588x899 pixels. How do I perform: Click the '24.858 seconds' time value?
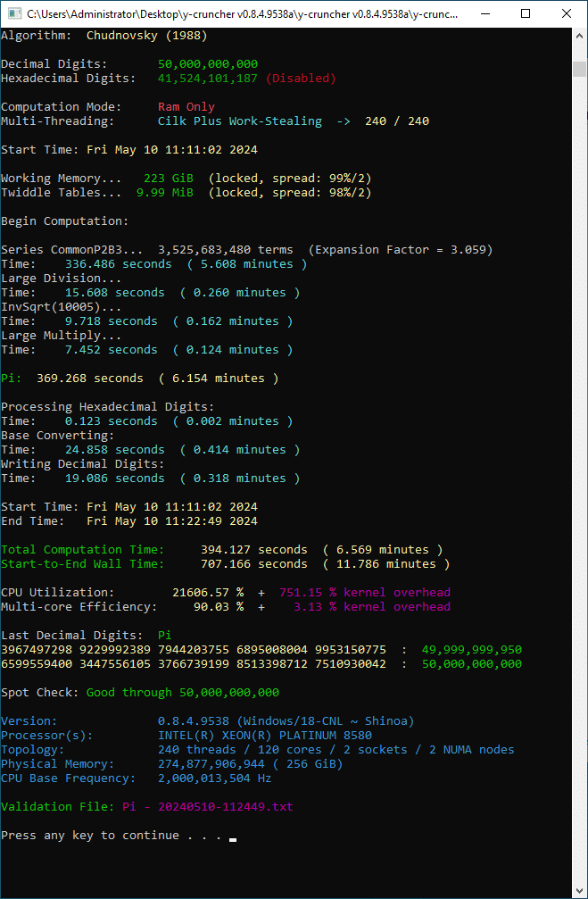click(114, 450)
